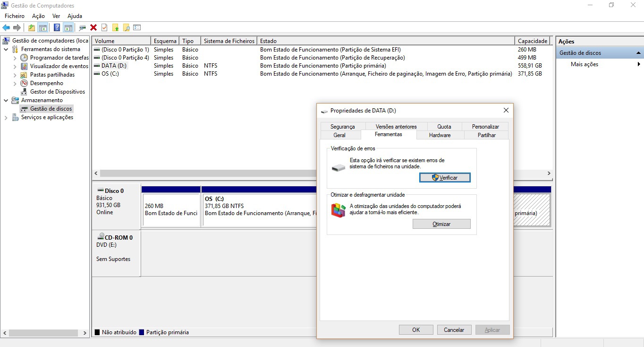Click the checklist settings toolbar icon
Image resolution: width=644 pixels, height=347 pixels.
137,28
